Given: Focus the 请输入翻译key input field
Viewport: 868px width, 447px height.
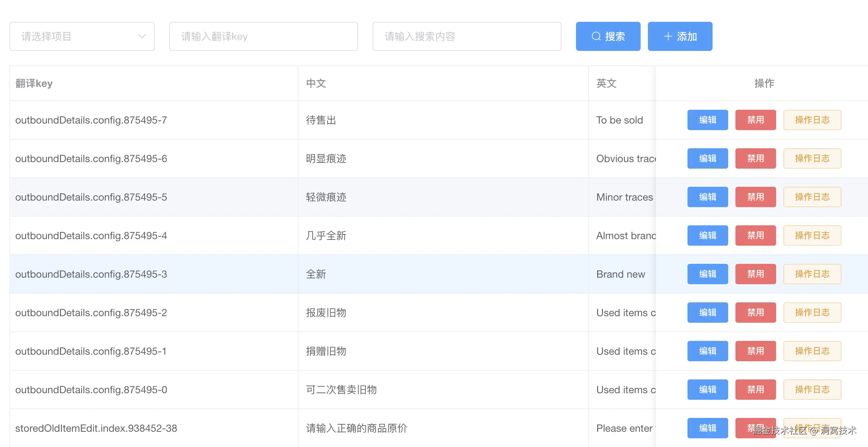Looking at the screenshot, I should click(263, 36).
